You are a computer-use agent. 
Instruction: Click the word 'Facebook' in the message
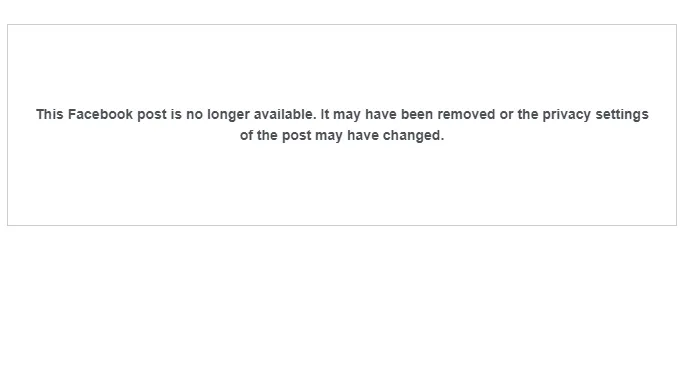(x=100, y=114)
